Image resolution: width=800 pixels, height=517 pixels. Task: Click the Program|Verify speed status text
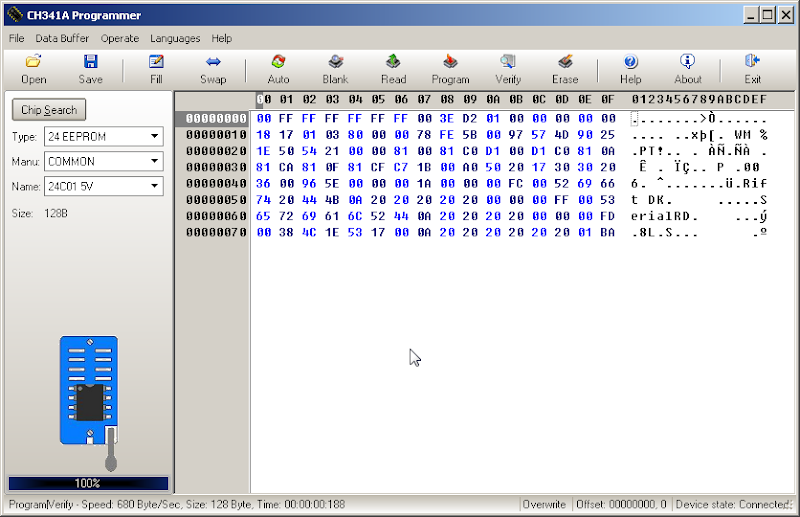pos(177,504)
